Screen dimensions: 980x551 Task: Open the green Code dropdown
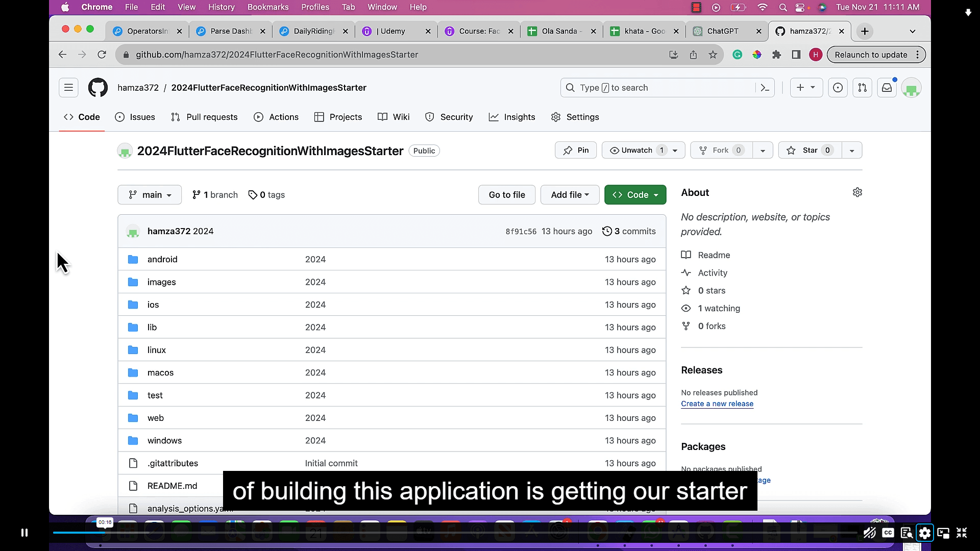pyautogui.click(x=635, y=194)
